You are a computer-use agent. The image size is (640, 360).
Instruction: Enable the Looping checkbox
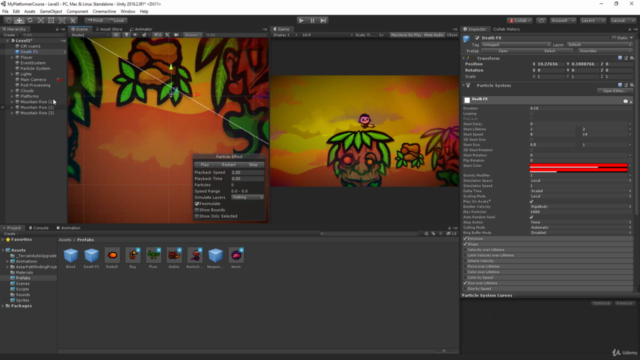tap(531, 113)
